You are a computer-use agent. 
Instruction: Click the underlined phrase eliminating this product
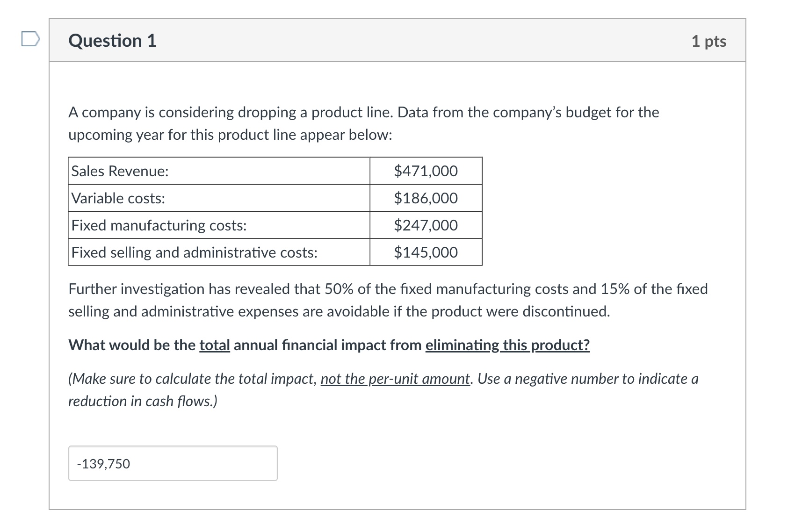[507, 345]
